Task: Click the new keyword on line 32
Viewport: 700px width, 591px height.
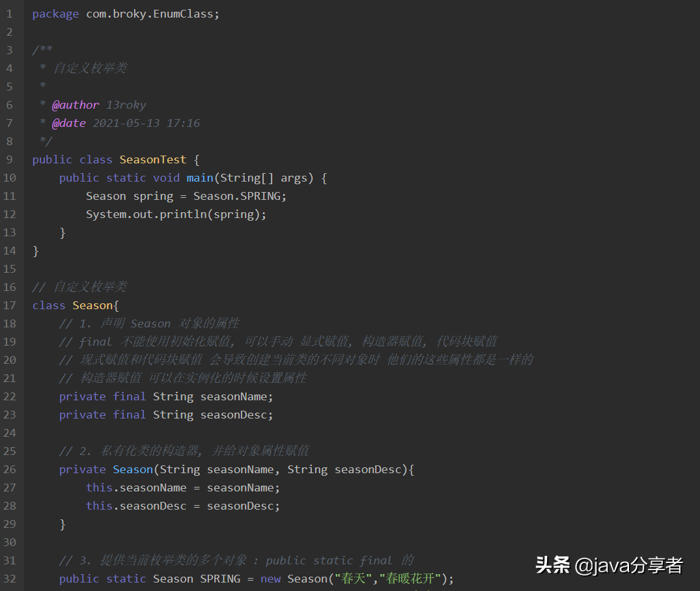Action: [x=270, y=579]
